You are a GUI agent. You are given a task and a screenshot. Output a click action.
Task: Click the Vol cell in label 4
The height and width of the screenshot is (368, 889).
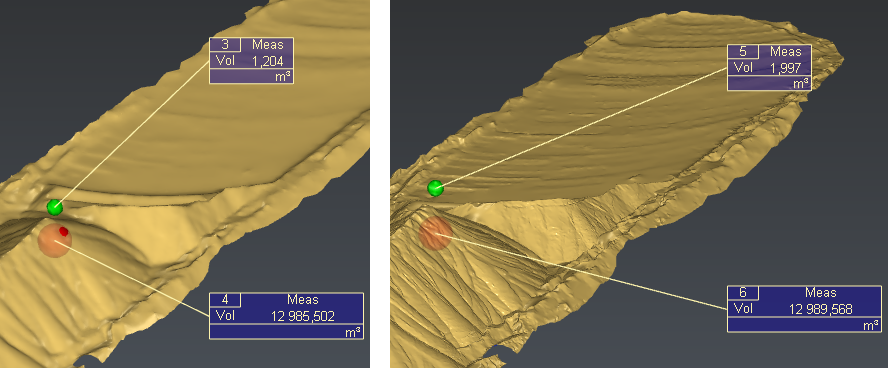[x=226, y=316]
